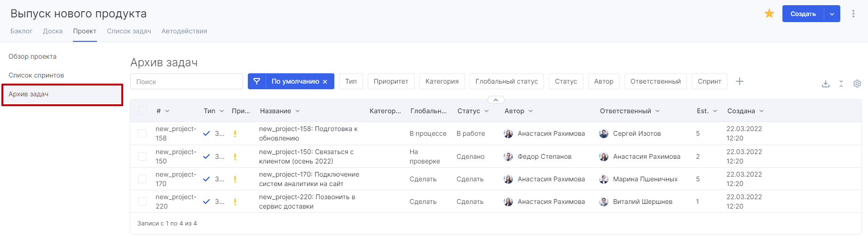
Task: Open Обзор проекта in the sidebar
Action: 32,56
